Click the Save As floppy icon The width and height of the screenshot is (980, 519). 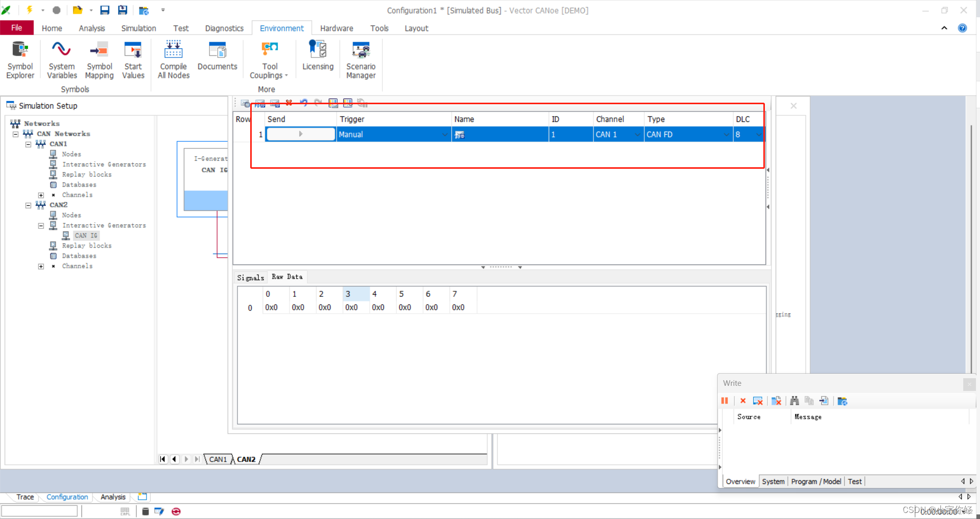tap(123, 10)
